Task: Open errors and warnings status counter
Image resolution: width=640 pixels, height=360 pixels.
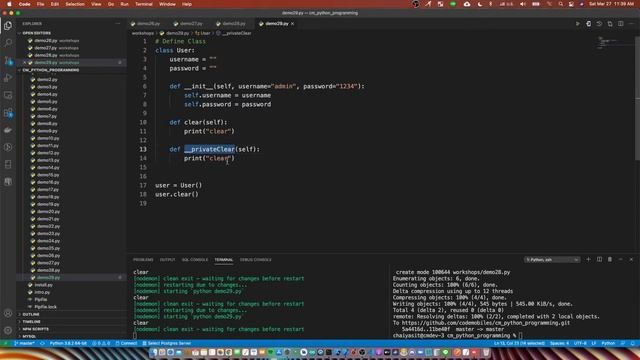Action: coord(101,343)
